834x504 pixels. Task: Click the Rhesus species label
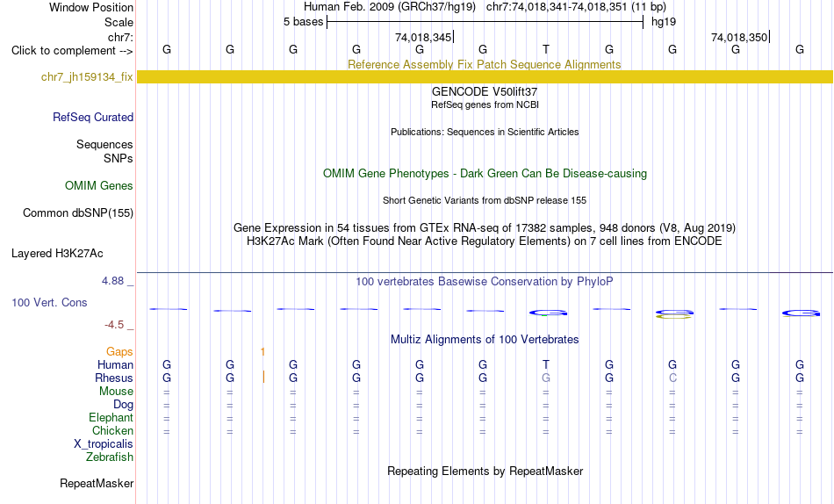114,378
